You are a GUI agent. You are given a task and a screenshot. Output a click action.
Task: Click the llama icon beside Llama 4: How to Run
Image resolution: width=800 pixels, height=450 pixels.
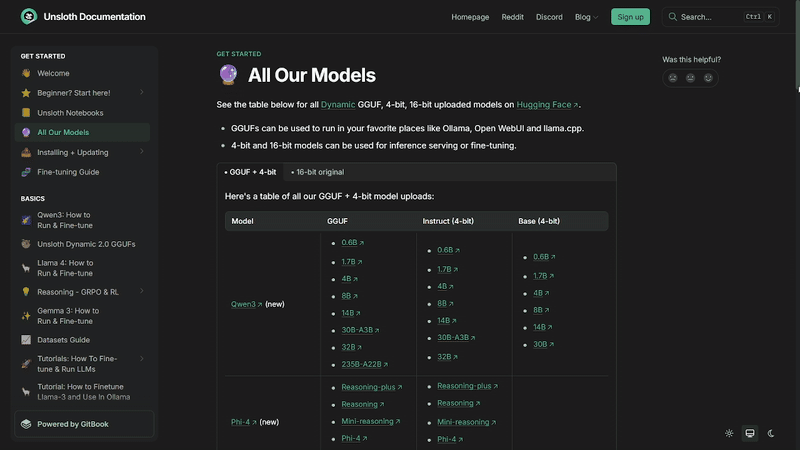26,268
